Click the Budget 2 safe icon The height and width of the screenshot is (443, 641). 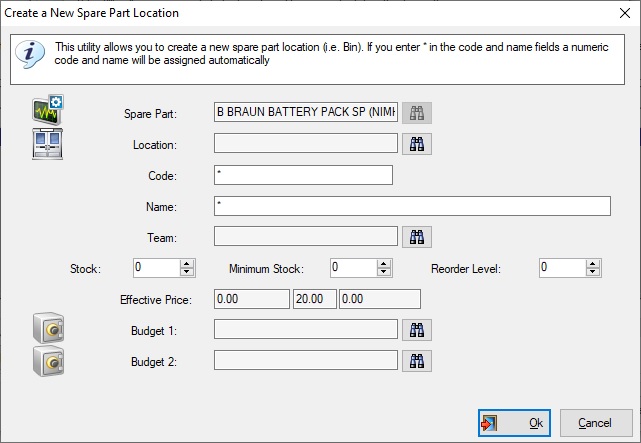(48, 361)
